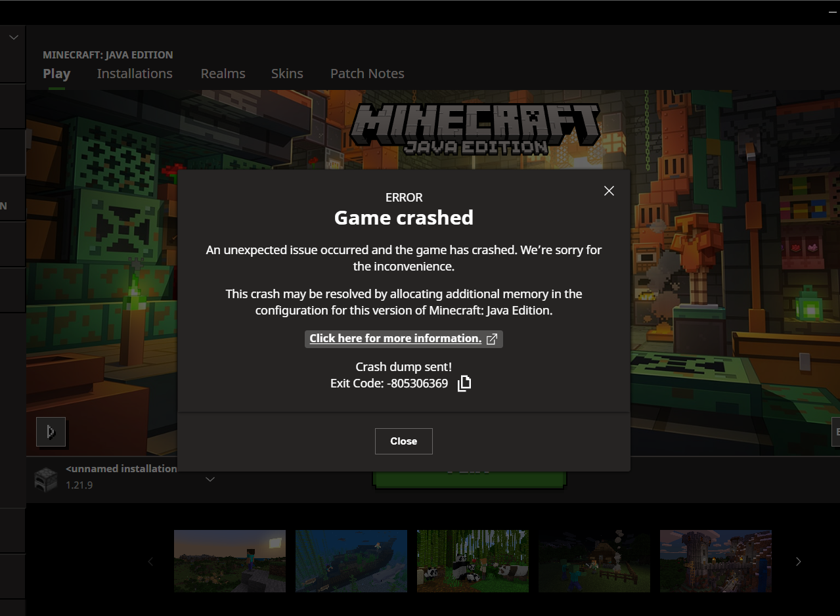Select the Play tab

[x=56, y=74]
